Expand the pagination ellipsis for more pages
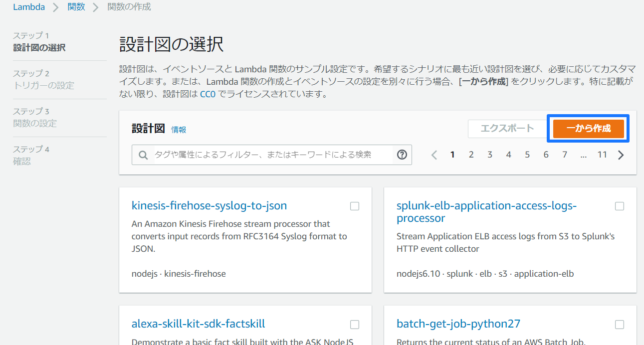The image size is (644, 345). pyautogui.click(x=583, y=155)
